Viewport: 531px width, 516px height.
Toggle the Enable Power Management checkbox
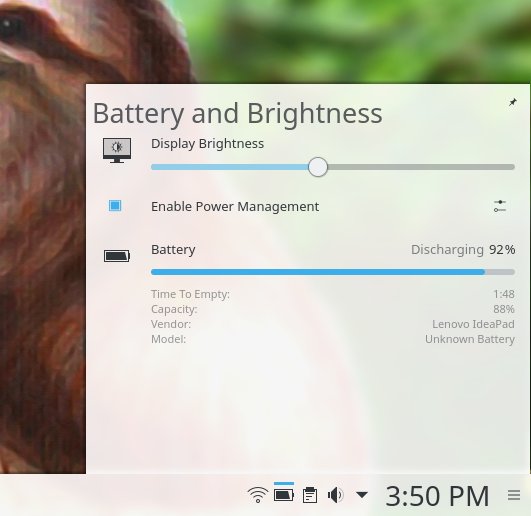[115, 206]
